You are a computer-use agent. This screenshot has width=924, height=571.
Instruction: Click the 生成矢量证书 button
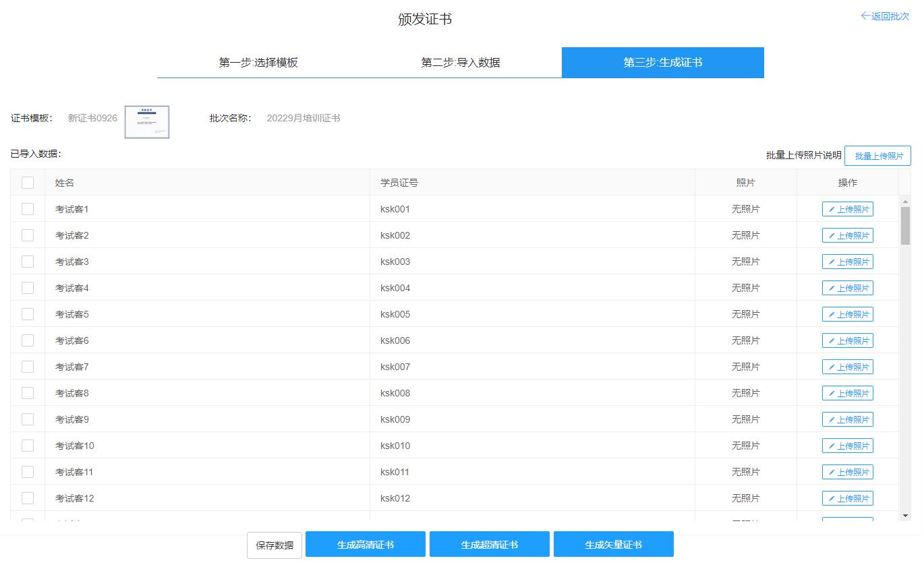click(x=613, y=544)
